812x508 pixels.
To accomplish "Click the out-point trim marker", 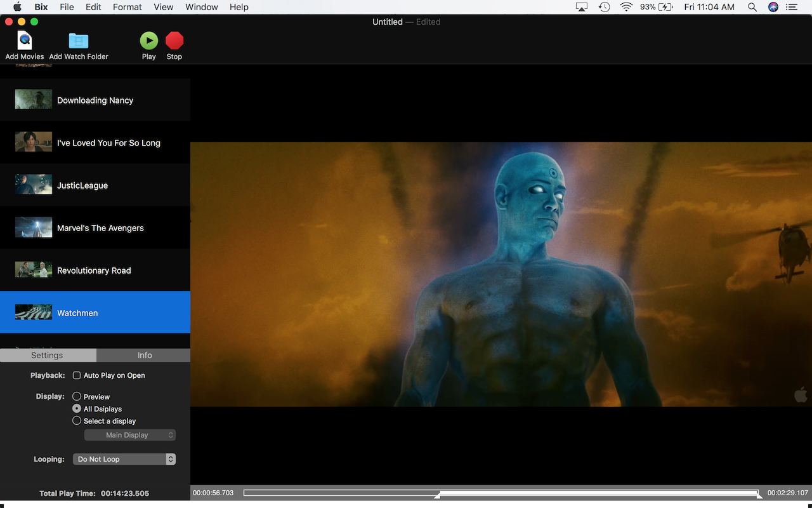I will [759, 496].
